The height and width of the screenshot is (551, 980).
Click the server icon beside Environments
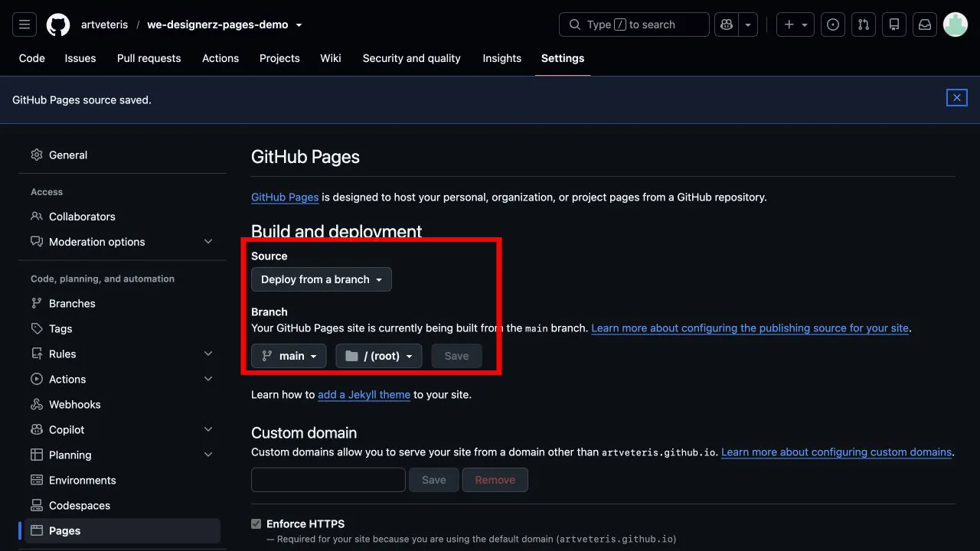pos(37,480)
